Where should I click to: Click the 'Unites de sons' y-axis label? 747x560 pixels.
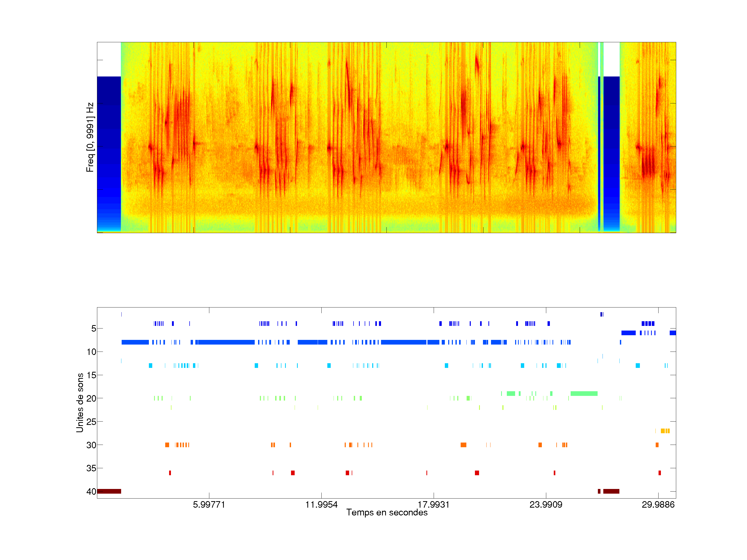[80, 402]
